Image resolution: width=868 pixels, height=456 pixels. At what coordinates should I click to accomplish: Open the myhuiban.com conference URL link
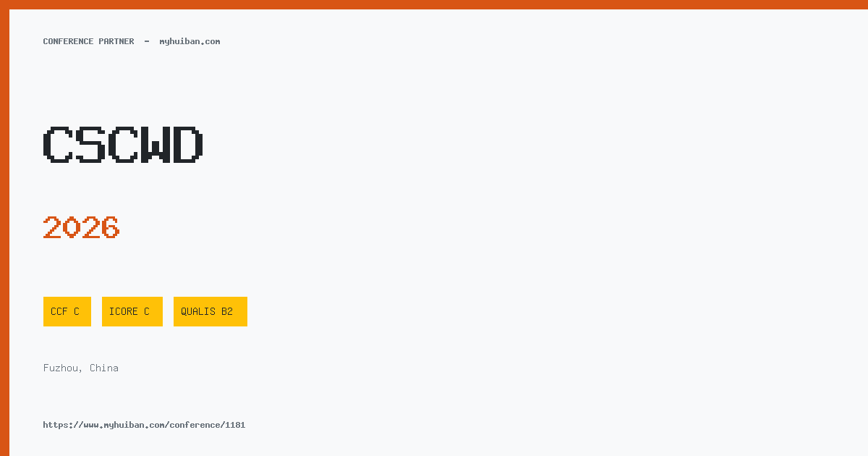click(144, 425)
